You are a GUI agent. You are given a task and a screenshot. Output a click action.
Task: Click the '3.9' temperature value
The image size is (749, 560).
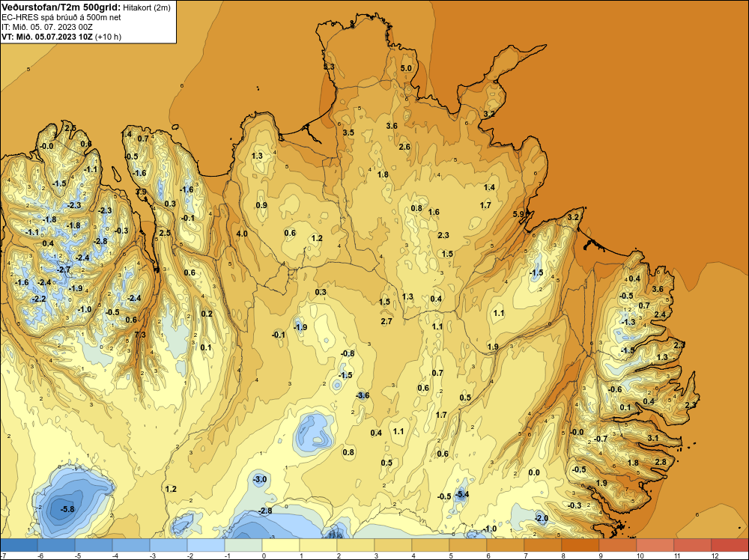coord(141,192)
